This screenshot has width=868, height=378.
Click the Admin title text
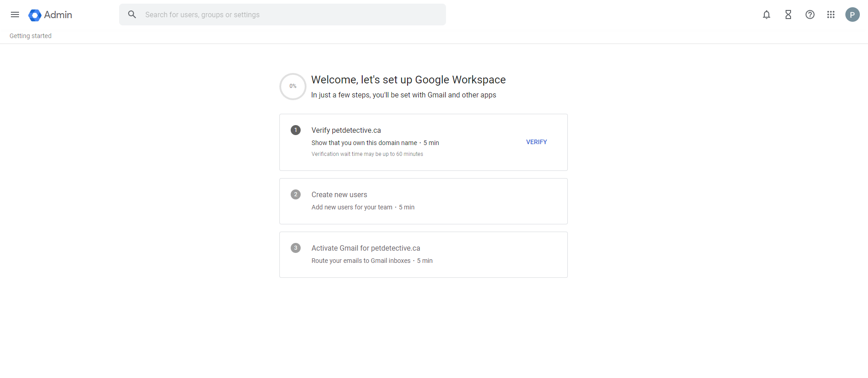58,15
